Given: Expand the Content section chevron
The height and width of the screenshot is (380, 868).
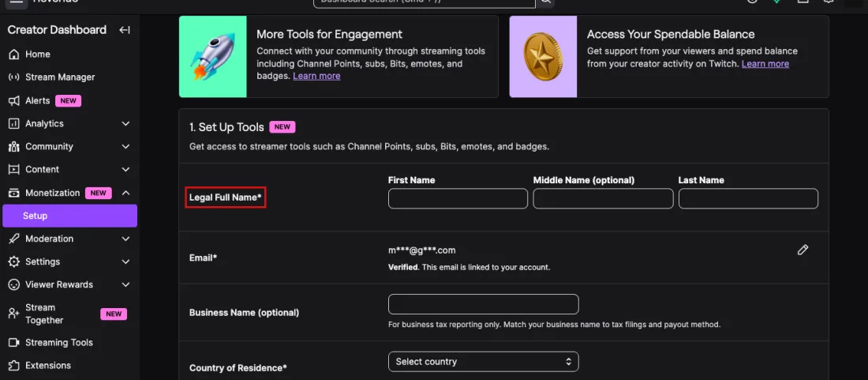Looking at the screenshot, I should [125, 170].
